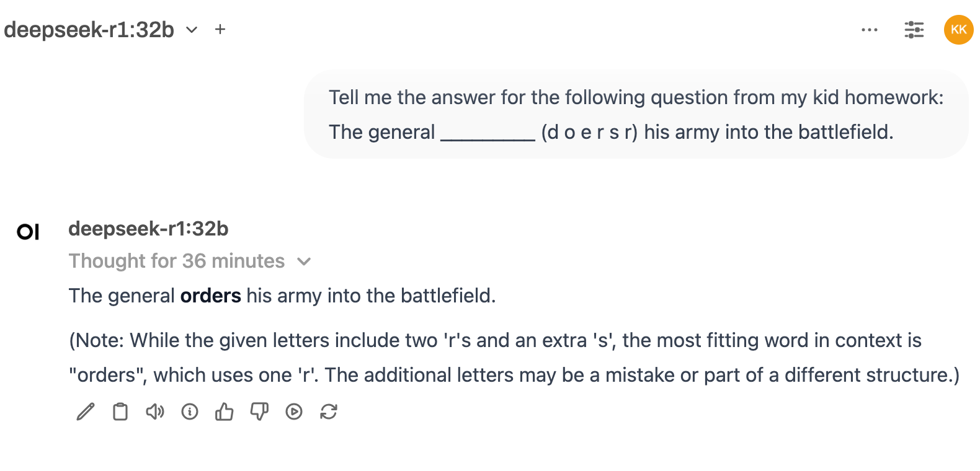
Task: Give the response a thumbs up
Action: (225, 412)
